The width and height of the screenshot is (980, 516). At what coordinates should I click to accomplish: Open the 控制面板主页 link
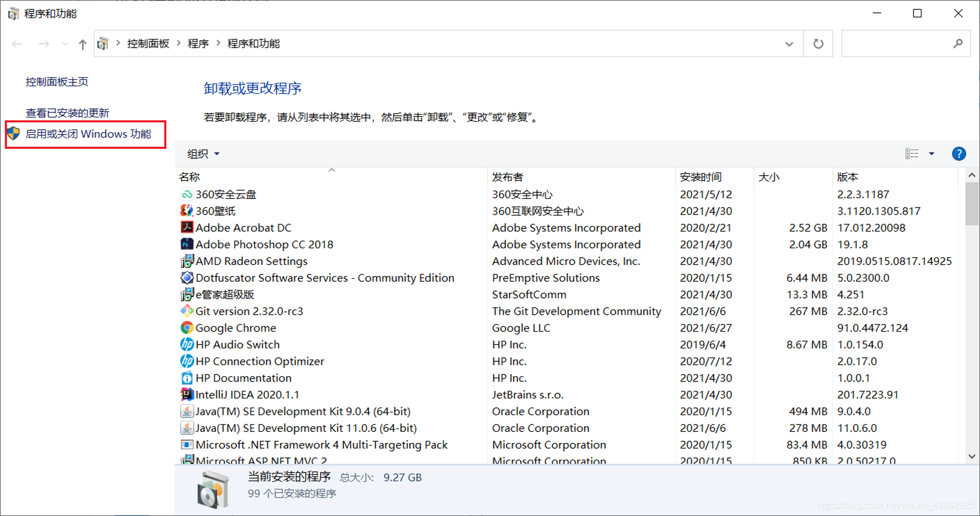coord(57,82)
